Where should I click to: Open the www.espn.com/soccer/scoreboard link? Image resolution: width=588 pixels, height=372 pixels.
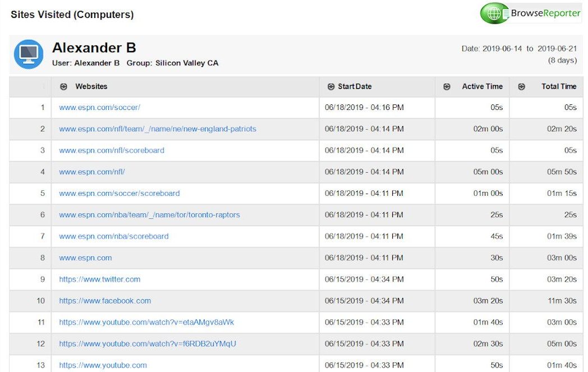[120, 193]
